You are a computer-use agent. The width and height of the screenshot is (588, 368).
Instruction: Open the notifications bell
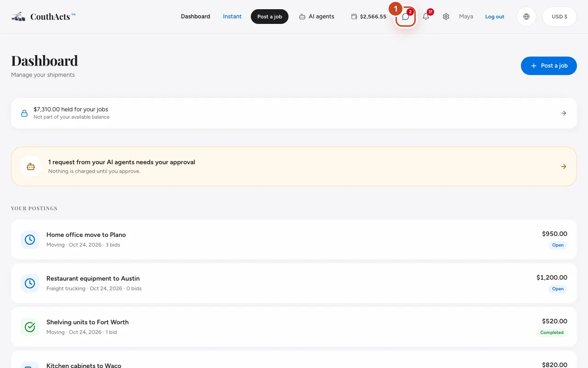point(426,17)
